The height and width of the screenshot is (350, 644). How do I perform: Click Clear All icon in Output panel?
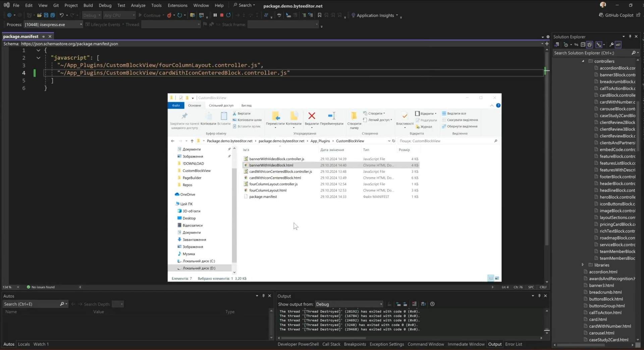coord(414,304)
